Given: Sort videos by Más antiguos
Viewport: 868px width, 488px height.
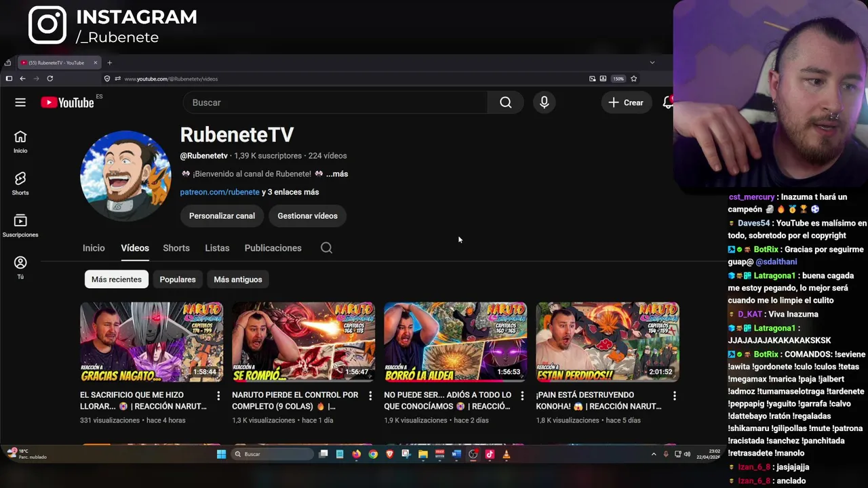Looking at the screenshot, I should coord(238,279).
